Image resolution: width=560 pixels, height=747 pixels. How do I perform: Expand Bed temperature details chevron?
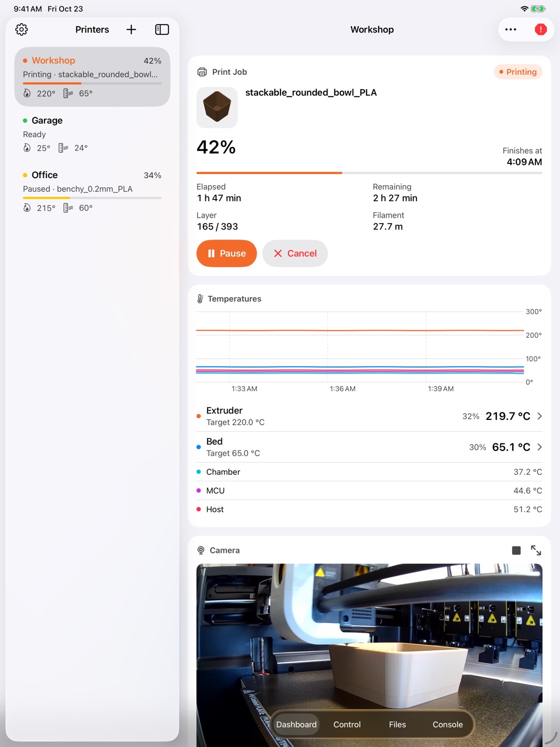pyautogui.click(x=540, y=447)
